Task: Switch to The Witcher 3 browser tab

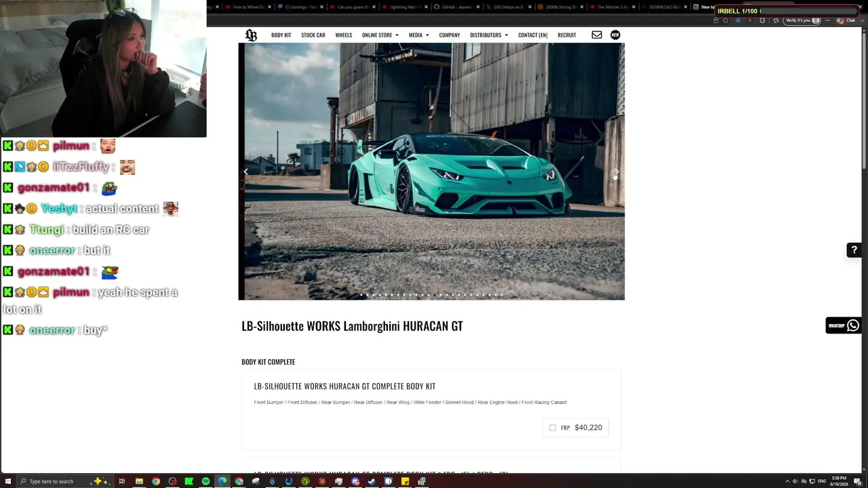Action: pyautogui.click(x=612, y=7)
